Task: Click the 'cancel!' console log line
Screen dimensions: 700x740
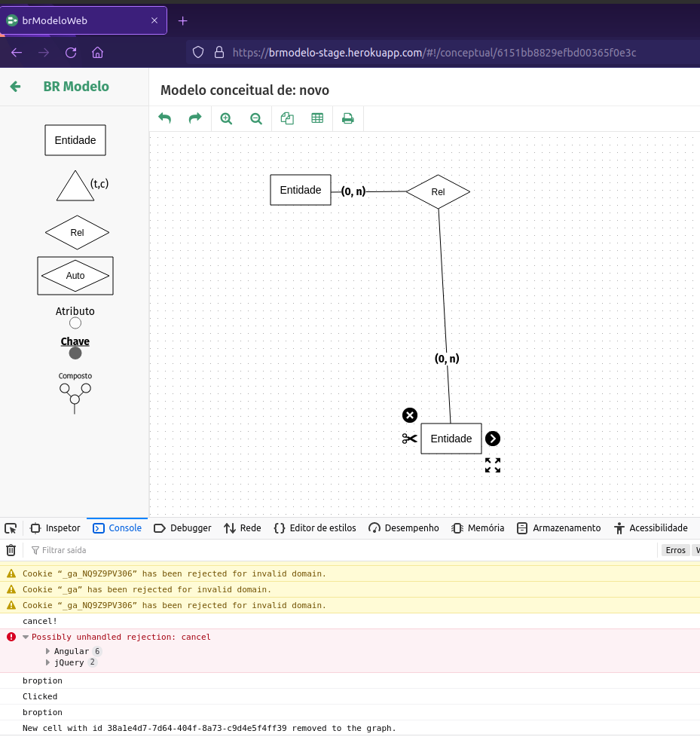Action: coord(40,621)
